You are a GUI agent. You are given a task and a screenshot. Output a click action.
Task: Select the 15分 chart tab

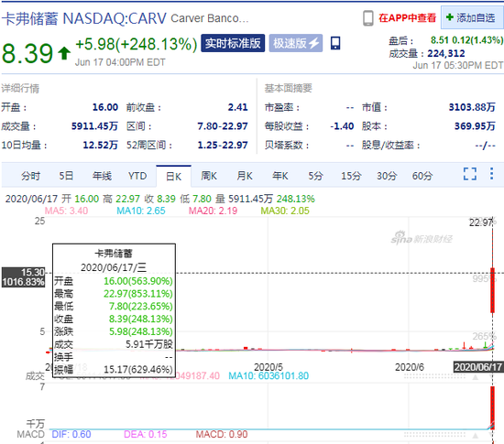351,176
